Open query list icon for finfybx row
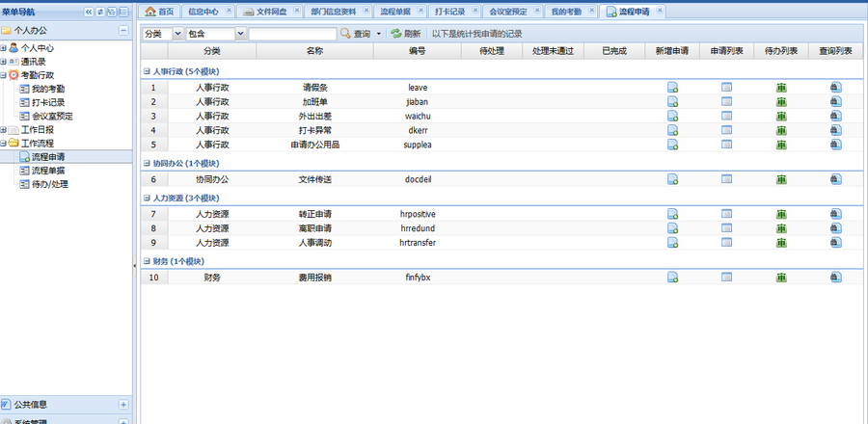 [x=836, y=277]
